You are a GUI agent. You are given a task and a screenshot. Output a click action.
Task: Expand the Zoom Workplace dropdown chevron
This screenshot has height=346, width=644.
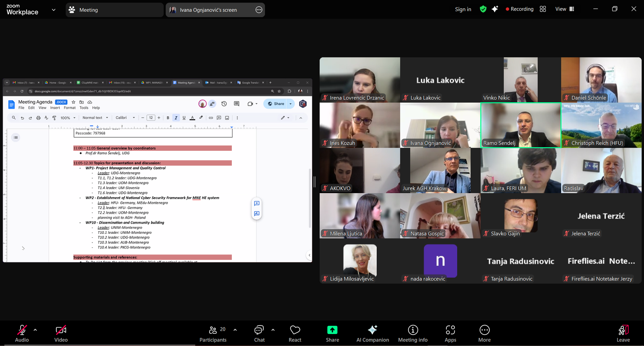pos(54,10)
